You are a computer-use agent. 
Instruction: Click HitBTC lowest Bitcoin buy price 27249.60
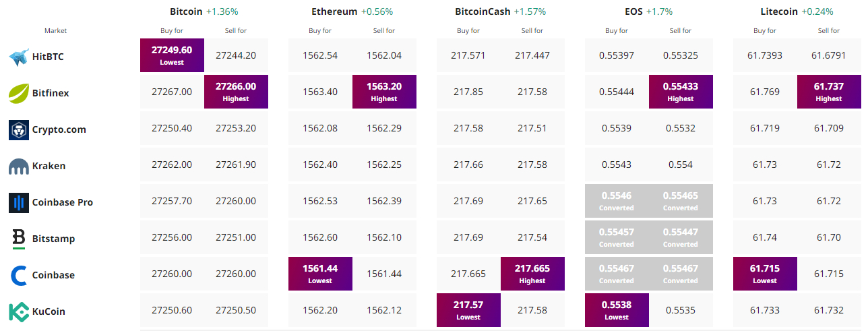(x=172, y=55)
